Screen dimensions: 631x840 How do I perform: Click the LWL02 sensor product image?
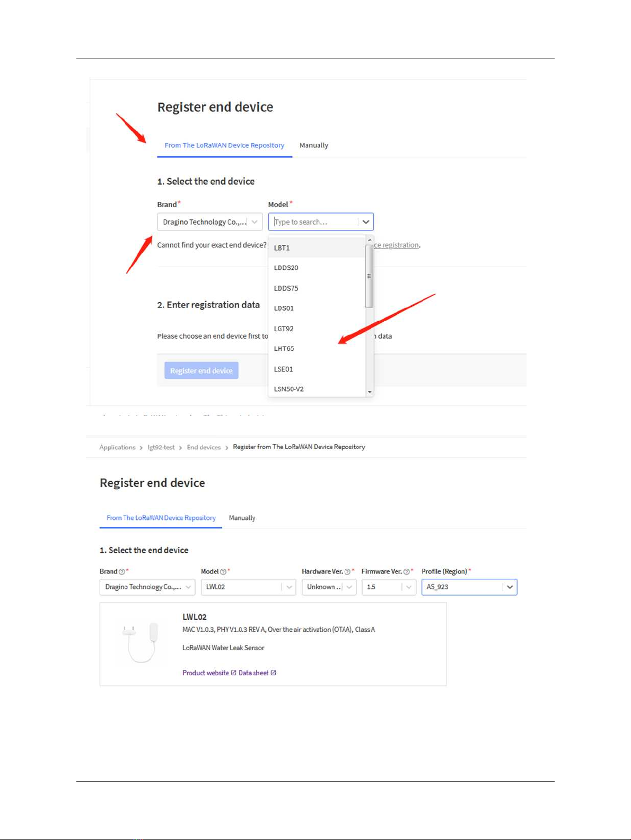pos(141,642)
